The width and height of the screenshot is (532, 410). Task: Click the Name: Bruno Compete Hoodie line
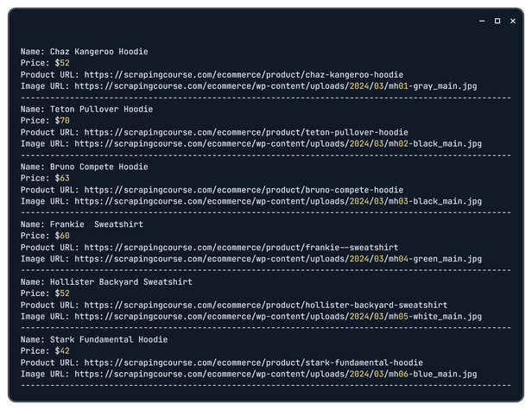tap(85, 167)
